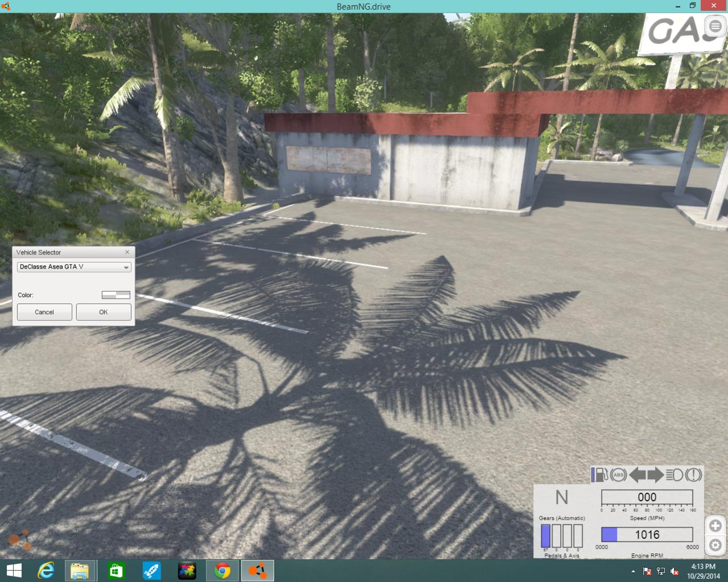The height and width of the screenshot is (582, 728).
Task: Click the left turn signal arrow
Action: click(637, 474)
